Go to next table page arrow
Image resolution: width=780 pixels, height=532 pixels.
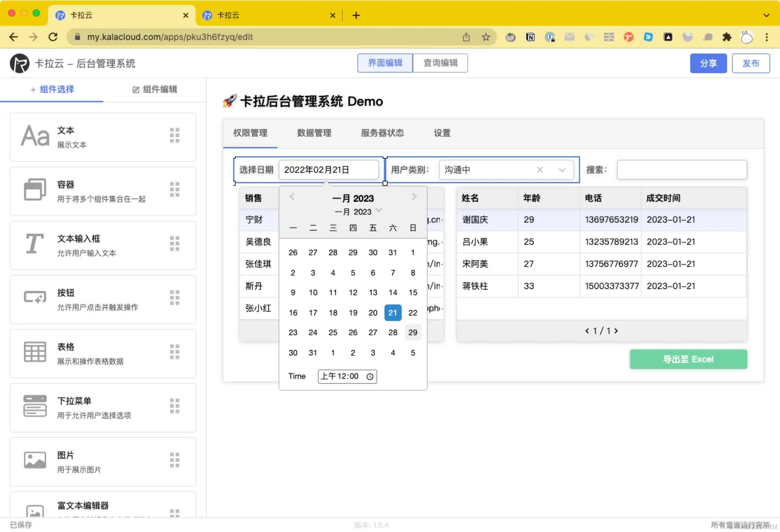pyautogui.click(x=616, y=331)
